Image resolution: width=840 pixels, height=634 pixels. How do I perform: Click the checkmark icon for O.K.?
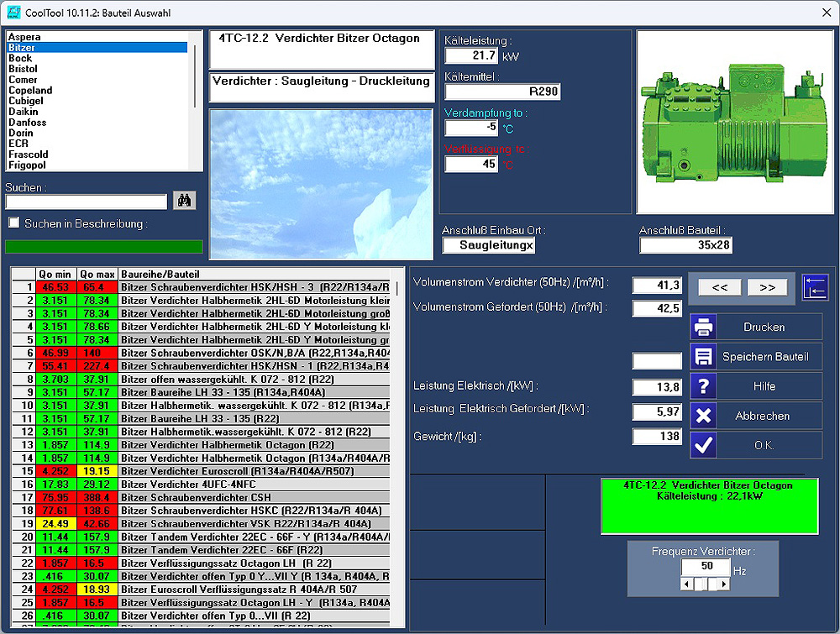[x=703, y=445]
